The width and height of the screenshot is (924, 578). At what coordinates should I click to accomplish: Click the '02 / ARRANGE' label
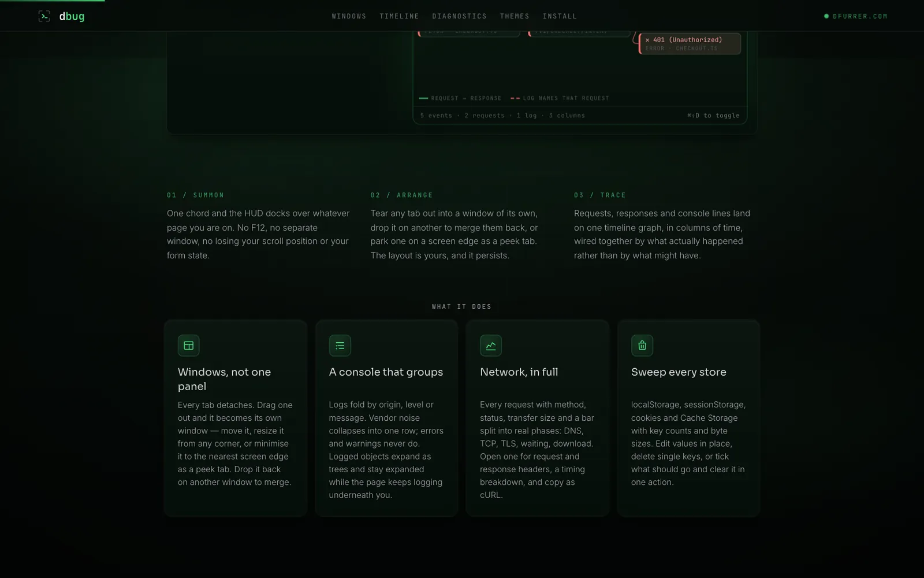point(401,195)
